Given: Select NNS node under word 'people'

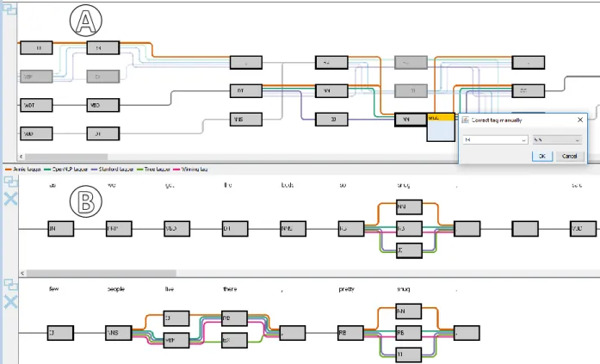Looking at the screenshot, I should point(119,333).
